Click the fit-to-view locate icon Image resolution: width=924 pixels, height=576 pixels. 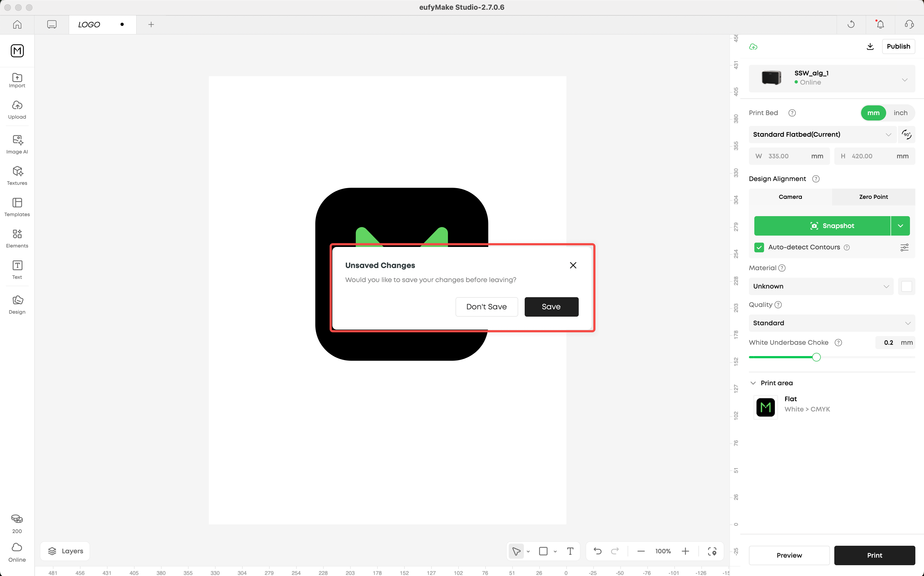click(x=712, y=551)
